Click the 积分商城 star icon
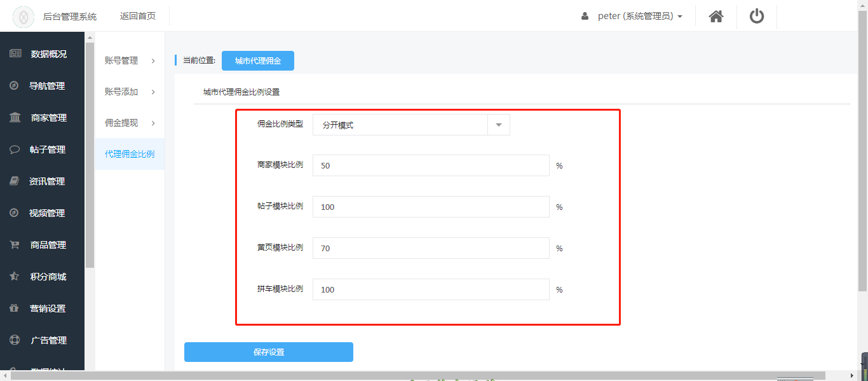This screenshot has width=868, height=381. (14, 276)
